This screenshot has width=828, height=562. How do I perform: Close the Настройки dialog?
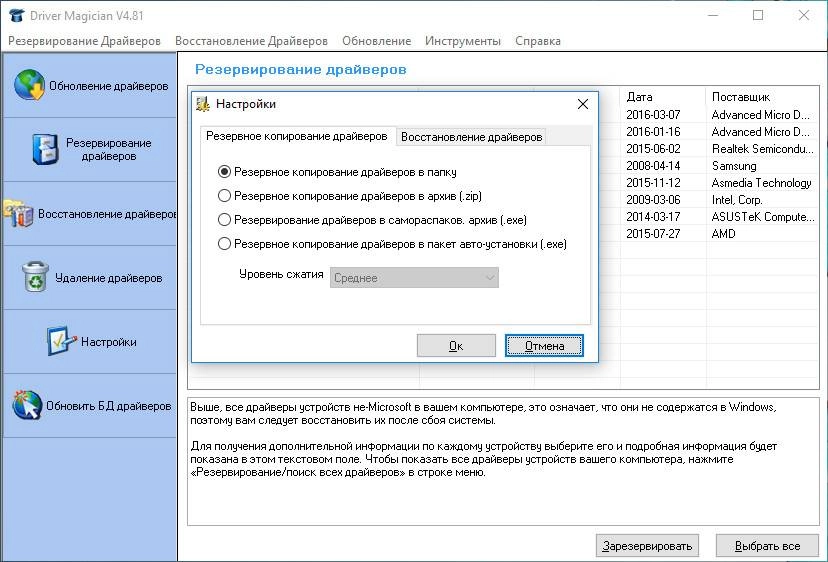pos(582,104)
